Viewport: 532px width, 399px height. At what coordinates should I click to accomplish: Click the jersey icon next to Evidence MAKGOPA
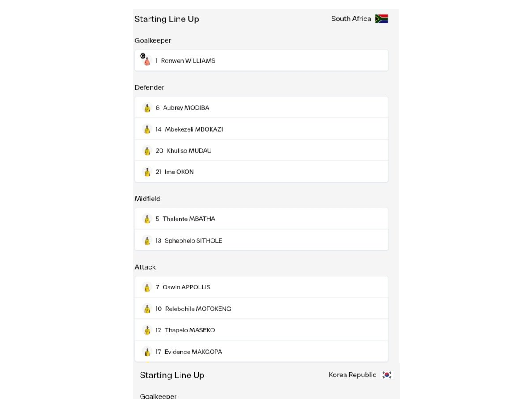(x=147, y=352)
